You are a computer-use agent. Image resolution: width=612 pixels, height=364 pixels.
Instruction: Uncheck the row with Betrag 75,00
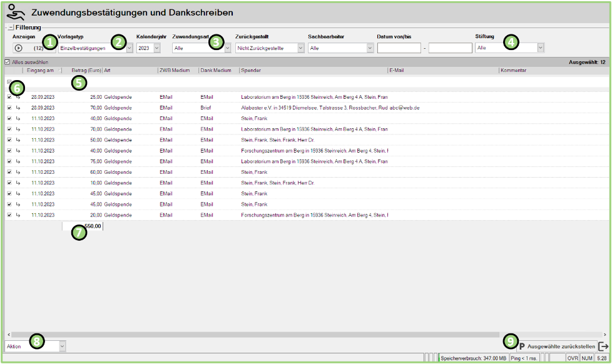point(9,161)
